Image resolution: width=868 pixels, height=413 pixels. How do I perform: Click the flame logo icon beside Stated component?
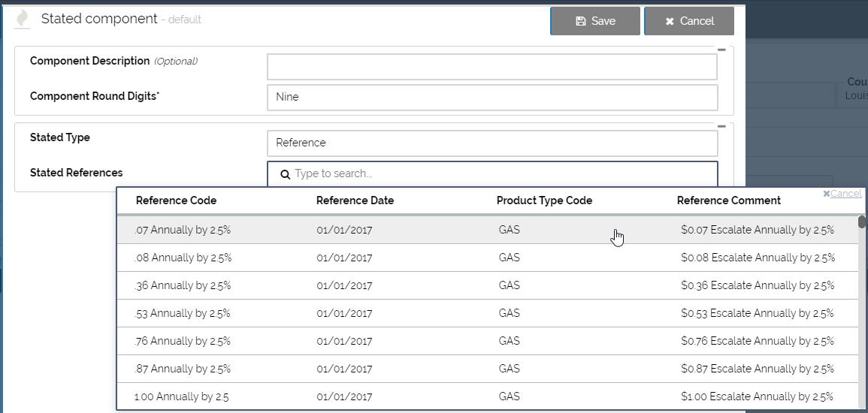pos(23,19)
